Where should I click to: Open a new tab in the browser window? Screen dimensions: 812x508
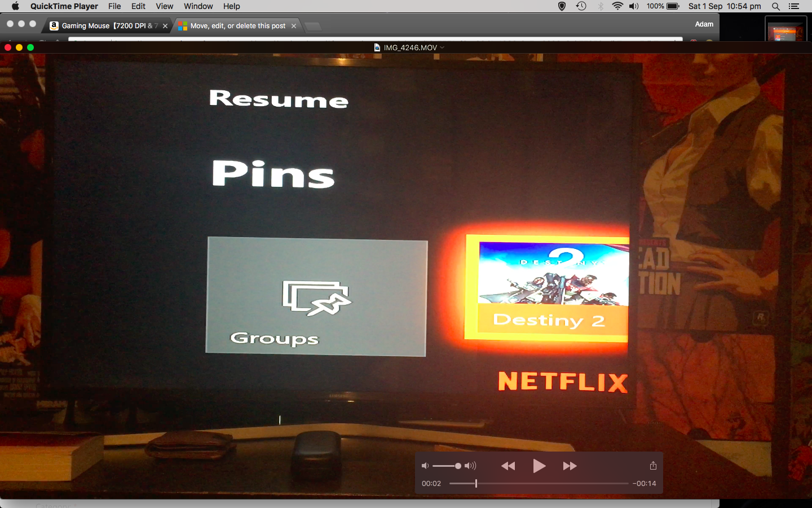tap(312, 27)
